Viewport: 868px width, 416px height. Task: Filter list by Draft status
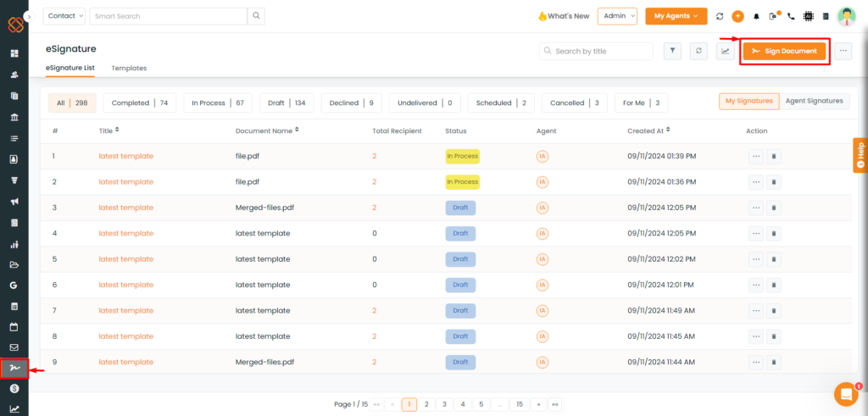[x=287, y=103]
